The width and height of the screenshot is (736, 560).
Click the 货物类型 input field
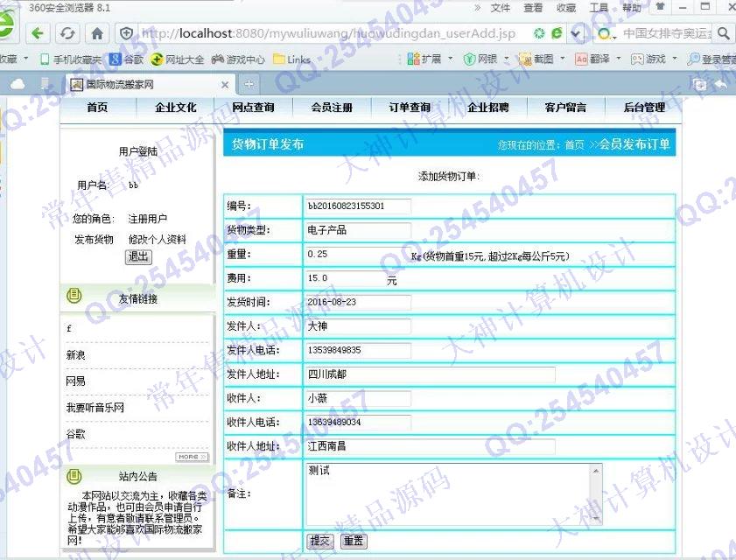click(x=358, y=230)
